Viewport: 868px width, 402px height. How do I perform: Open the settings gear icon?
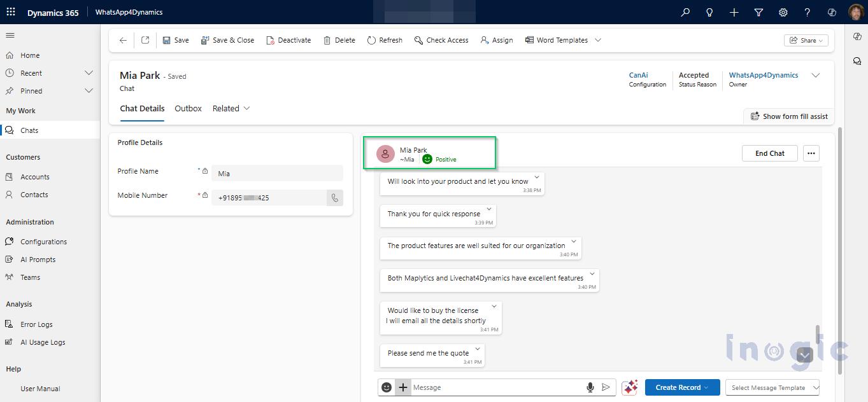[x=783, y=12]
